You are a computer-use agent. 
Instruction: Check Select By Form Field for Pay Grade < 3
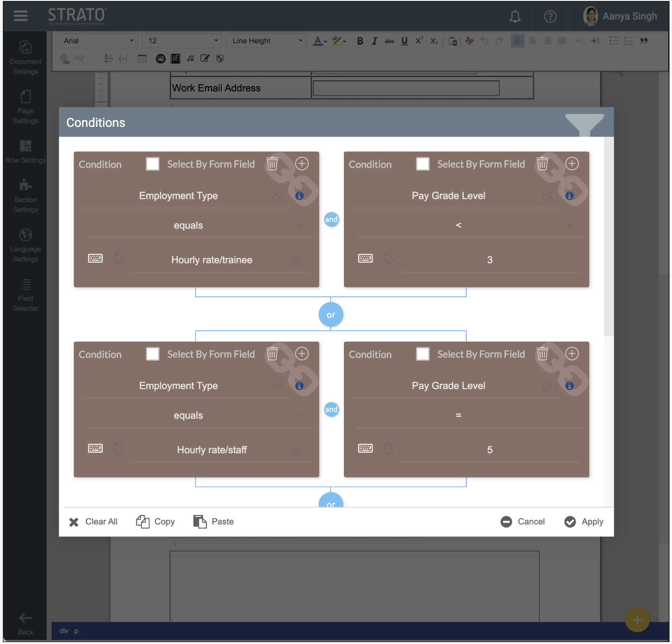[x=423, y=164]
